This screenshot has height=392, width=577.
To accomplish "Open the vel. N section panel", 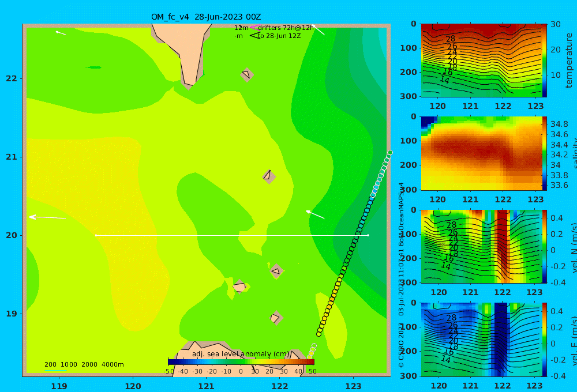I will 481,246.
